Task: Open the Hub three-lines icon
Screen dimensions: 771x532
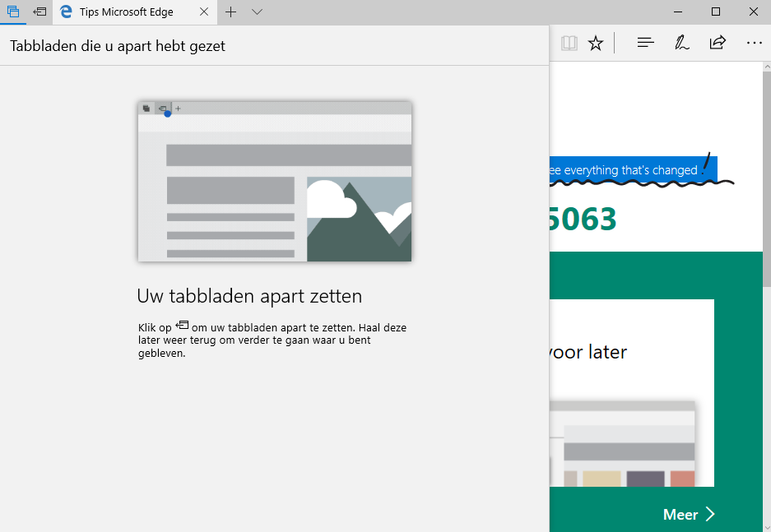Action: click(646, 43)
